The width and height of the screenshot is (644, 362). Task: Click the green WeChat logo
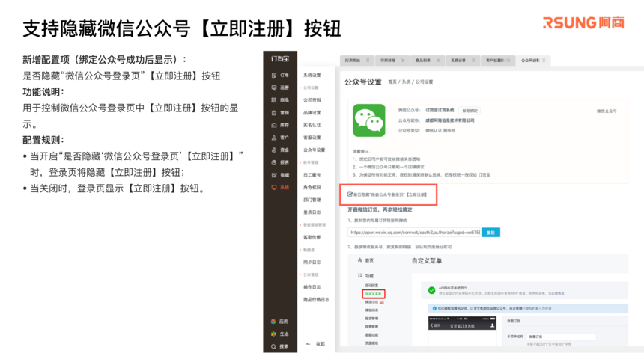tap(368, 120)
